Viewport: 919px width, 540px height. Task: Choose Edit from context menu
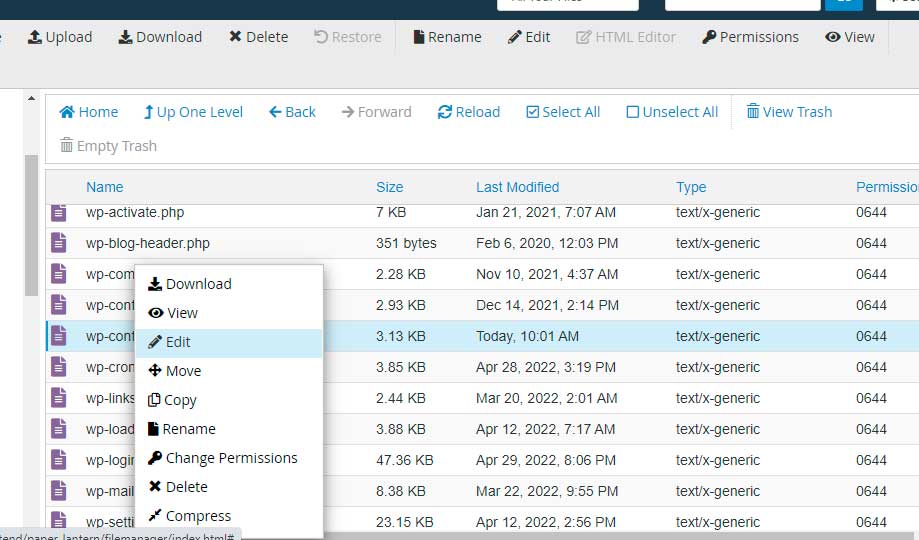click(x=229, y=342)
